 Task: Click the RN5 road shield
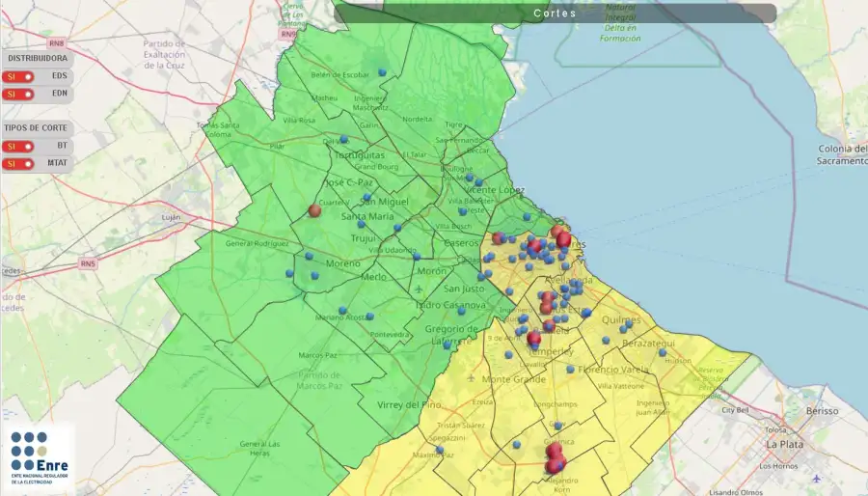click(x=88, y=263)
